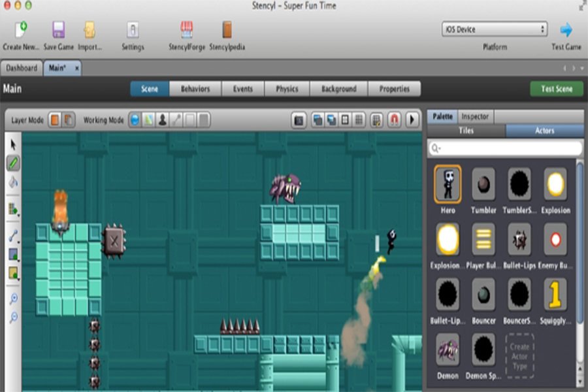This screenshot has height=392, width=588.
Task: Show the Actors palette
Action: pyautogui.click(x=544, y=131)
